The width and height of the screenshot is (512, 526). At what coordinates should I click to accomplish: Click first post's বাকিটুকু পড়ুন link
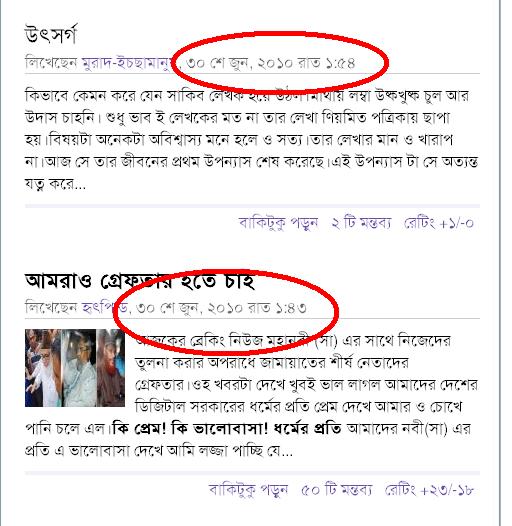[x=278, y=223]
